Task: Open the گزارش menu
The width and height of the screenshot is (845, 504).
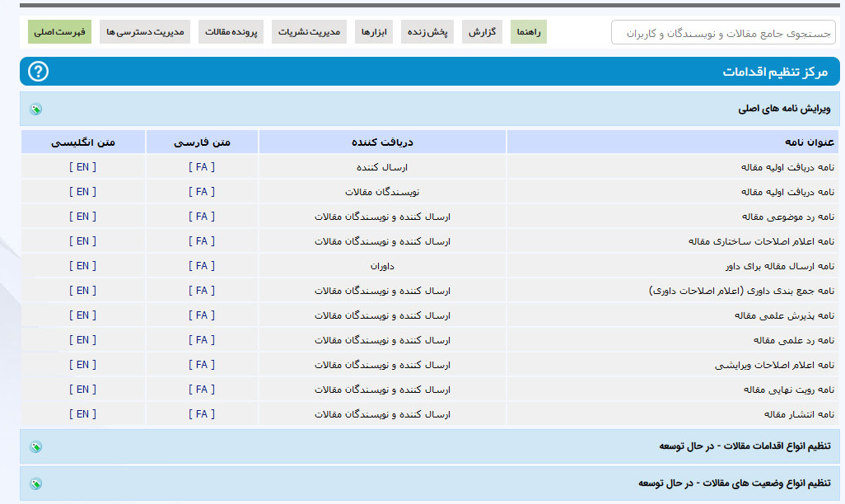Action: click(482, 32)
